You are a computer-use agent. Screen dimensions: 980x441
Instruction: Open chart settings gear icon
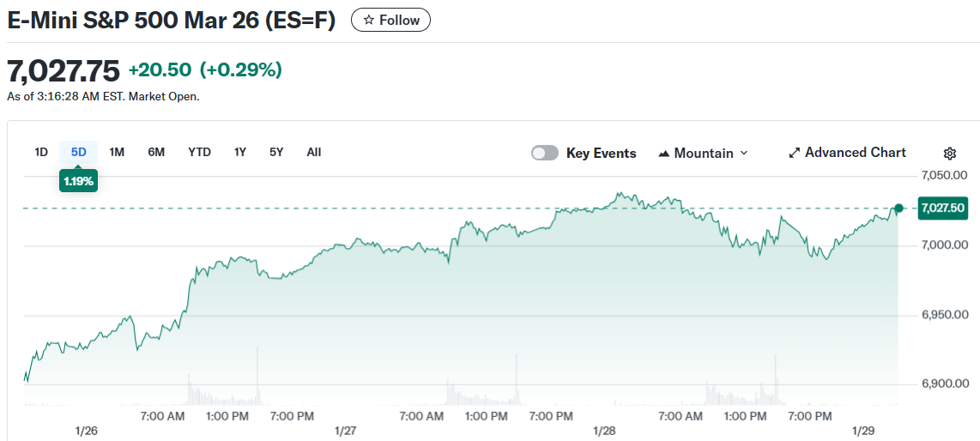click(950, 154)
